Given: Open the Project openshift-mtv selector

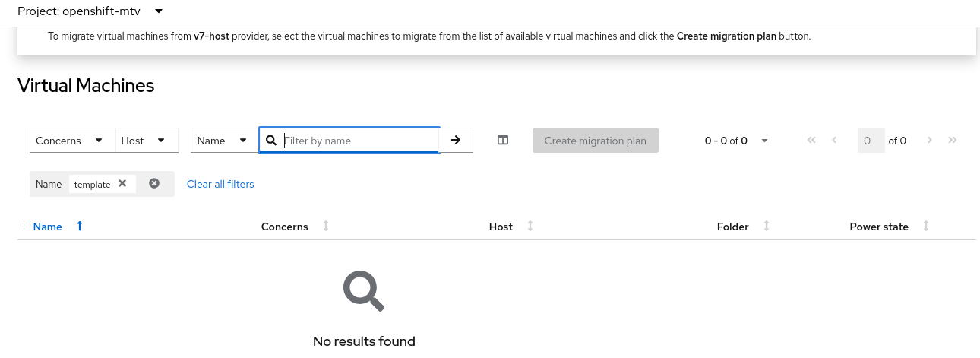Looking at the screenshot, I should pos(90,11).
